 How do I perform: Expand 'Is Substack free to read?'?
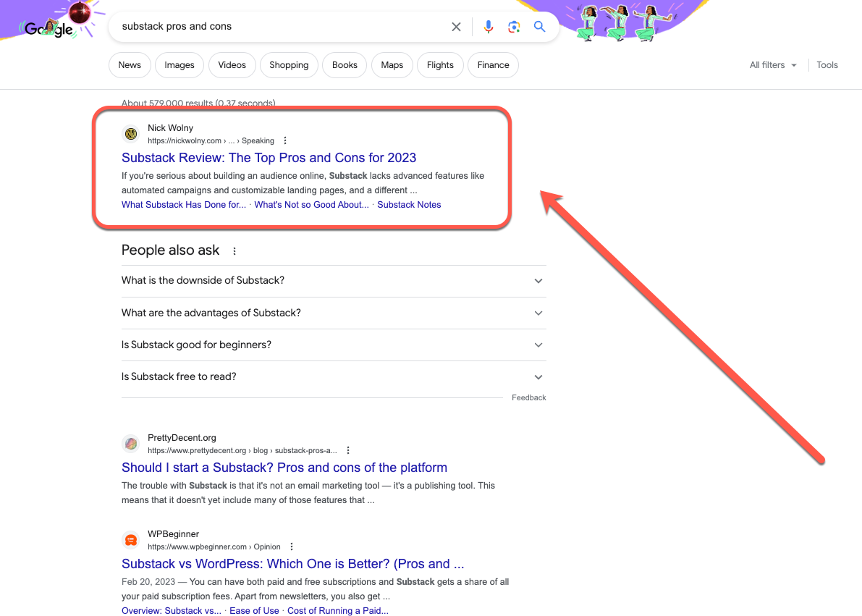pos(334,376)
